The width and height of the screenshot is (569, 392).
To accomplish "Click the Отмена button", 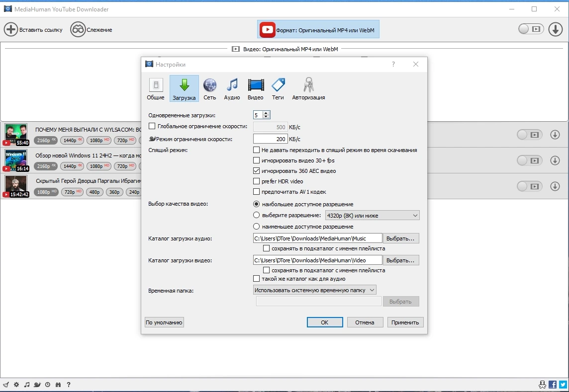I will [x=365, y=322].
